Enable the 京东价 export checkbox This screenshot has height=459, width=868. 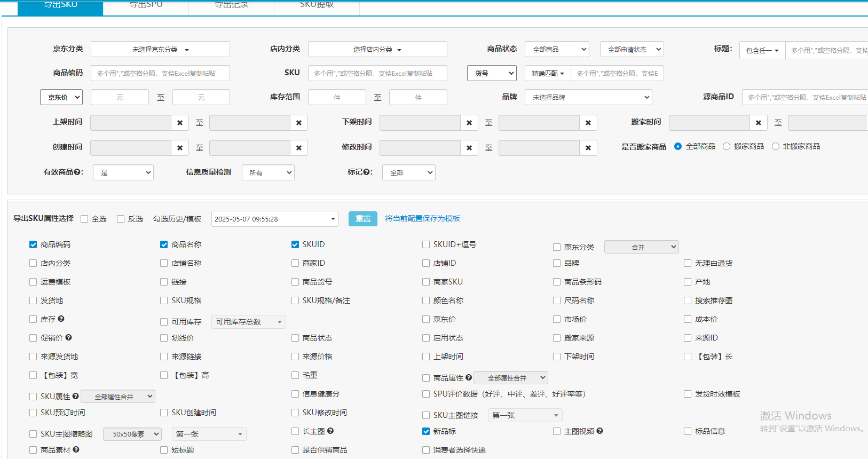coord(426,319)
